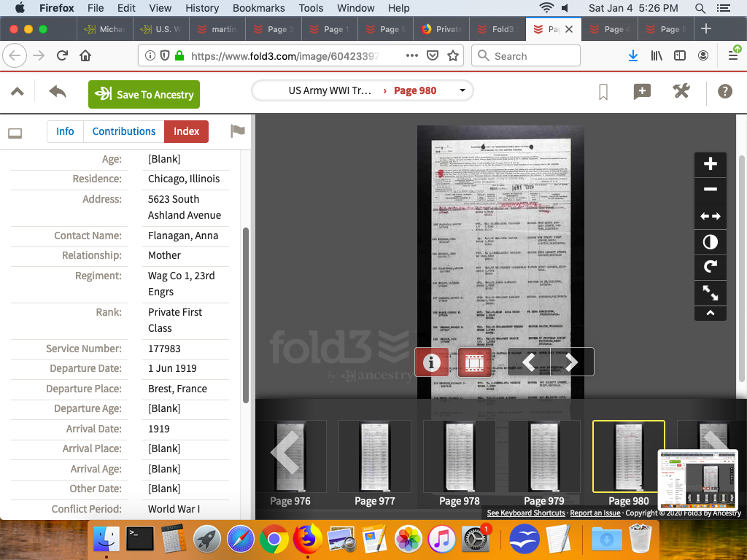Click the zoom out minus button
Viewport: 747px width, 560px height.
point(710,190)
